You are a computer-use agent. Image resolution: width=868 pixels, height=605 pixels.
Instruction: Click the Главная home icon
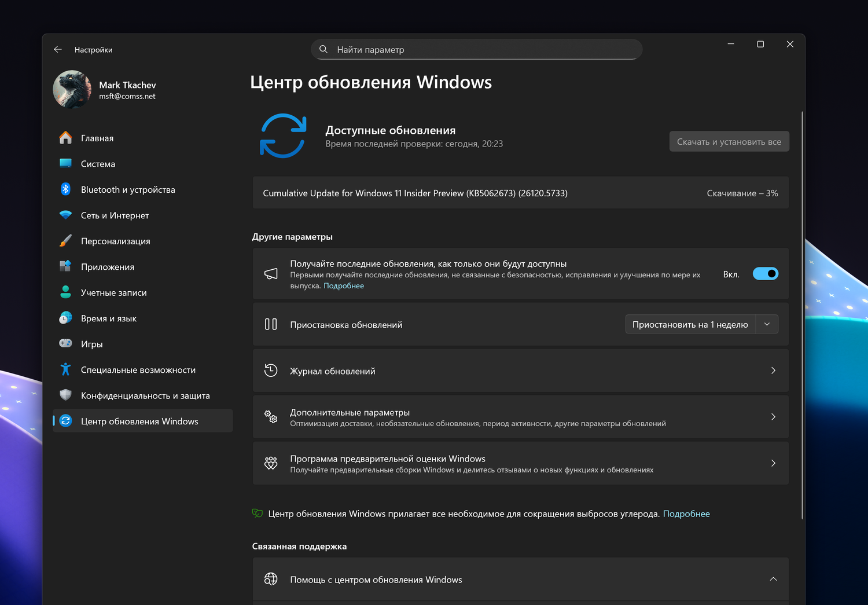65,138
